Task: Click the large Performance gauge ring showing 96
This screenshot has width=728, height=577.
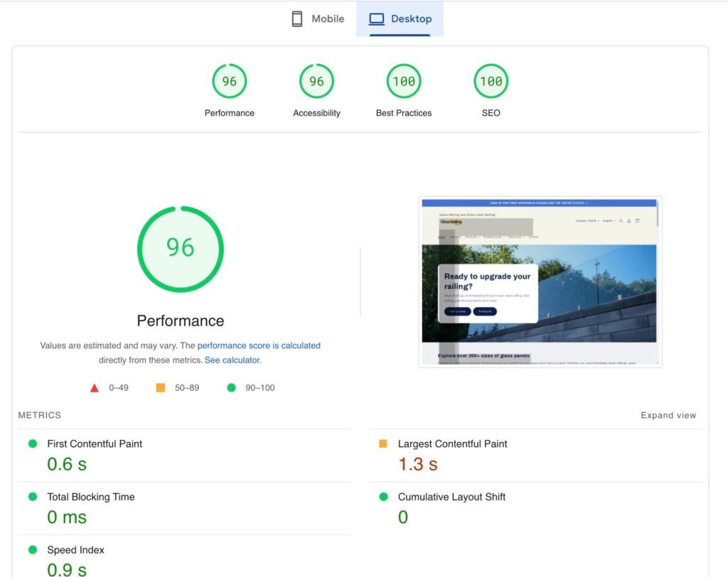Action: click(x=180, y=249)
